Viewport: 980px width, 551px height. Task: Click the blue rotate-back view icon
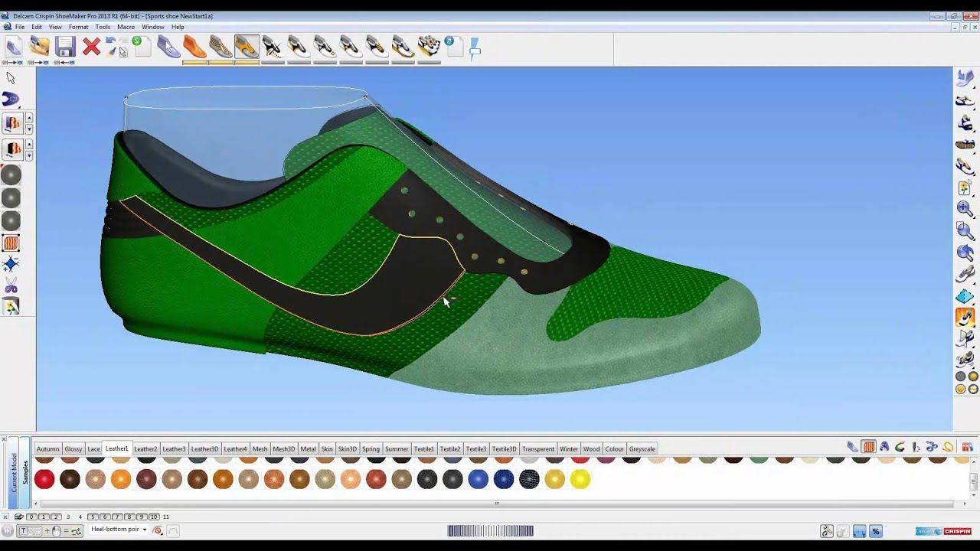coord(965,253)
